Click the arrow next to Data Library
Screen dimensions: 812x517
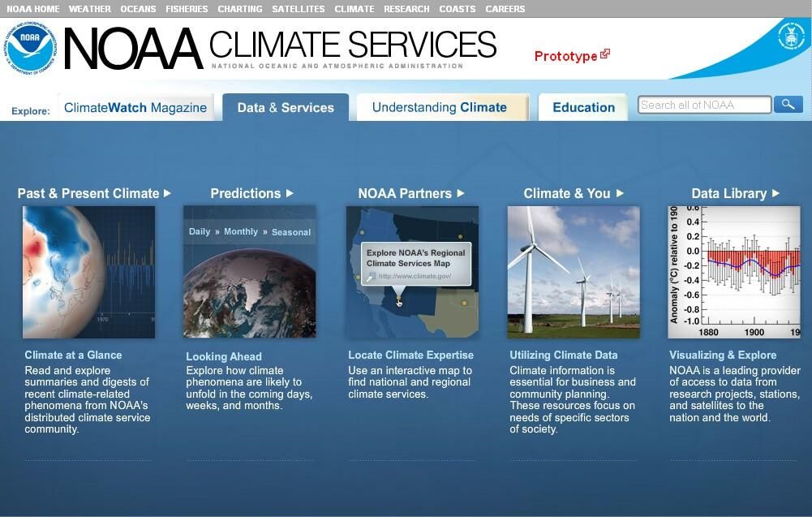click(x=775, y=193)
